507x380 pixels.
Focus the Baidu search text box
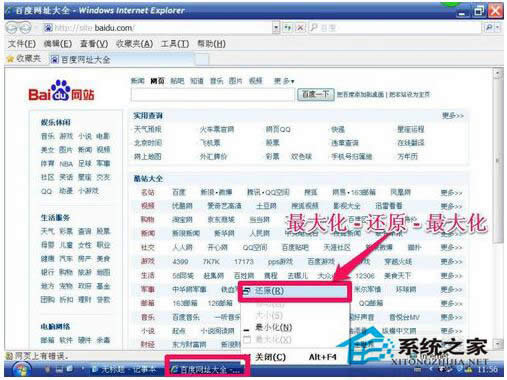tap(213, 95)
